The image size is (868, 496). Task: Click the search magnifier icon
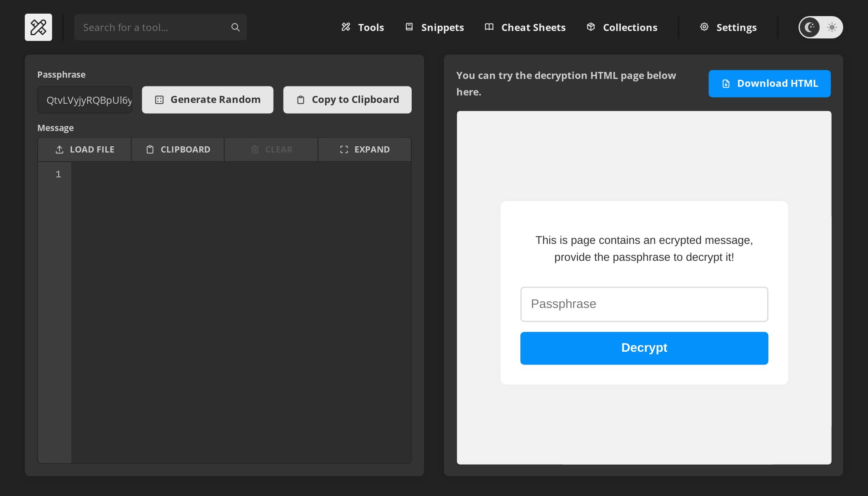tap(236, 27)
